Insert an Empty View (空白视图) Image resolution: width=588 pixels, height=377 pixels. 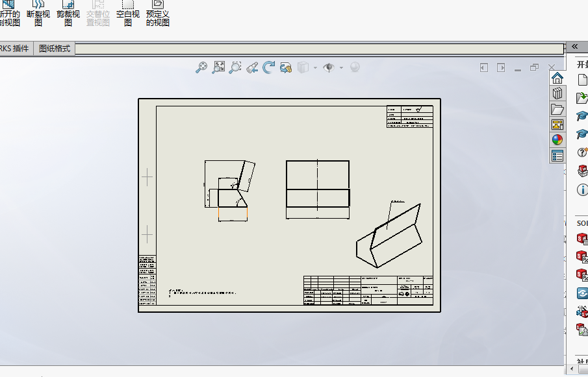pos(128,14)
